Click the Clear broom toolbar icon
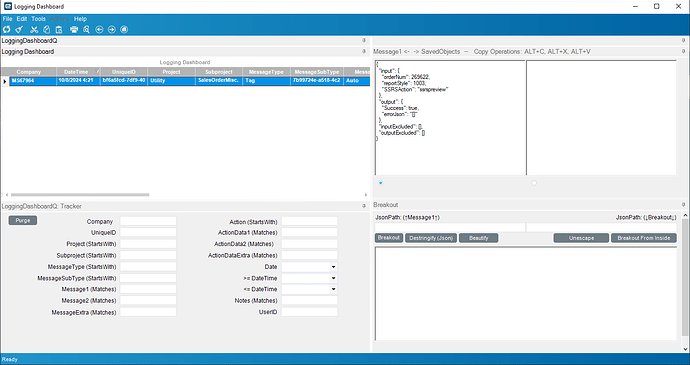The image size is (690, 365). tap(19, 29)
